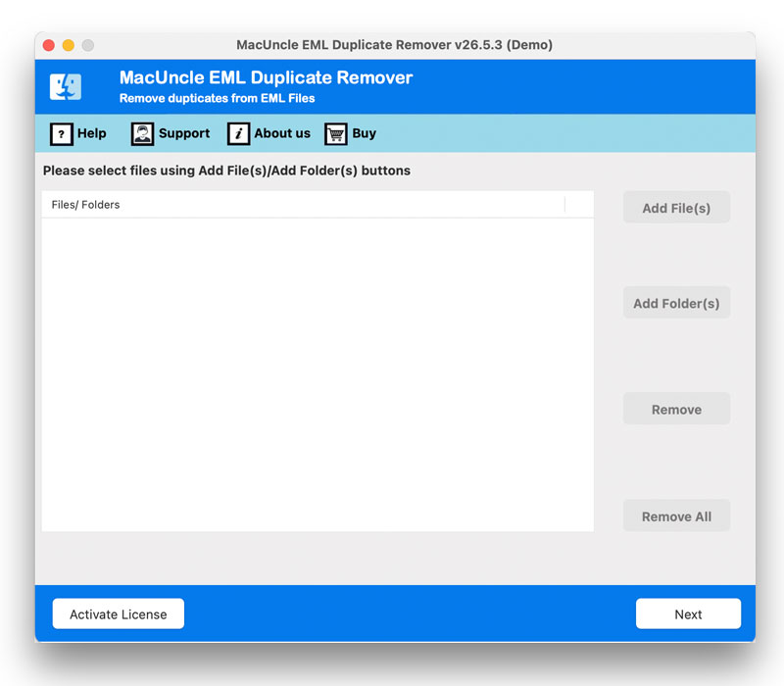Open the Activate License dialog
784x686 pixels.
[x=118, y=613]
